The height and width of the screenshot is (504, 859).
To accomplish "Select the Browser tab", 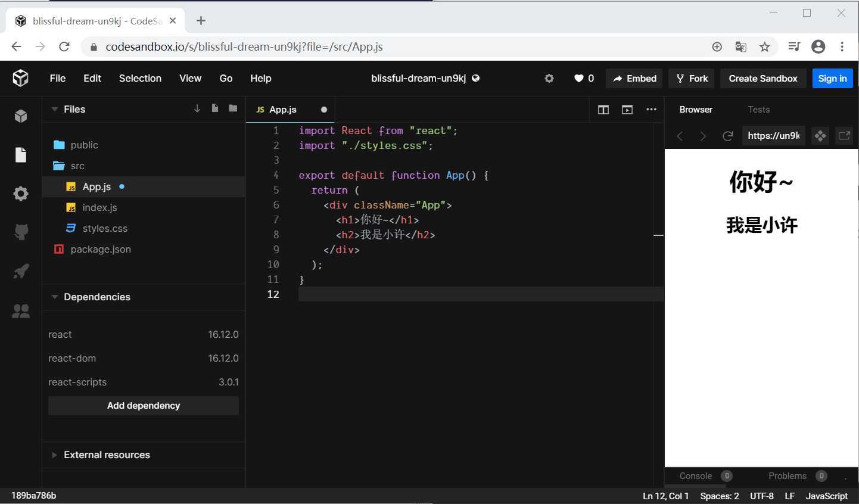I will [x=696, y=110].
